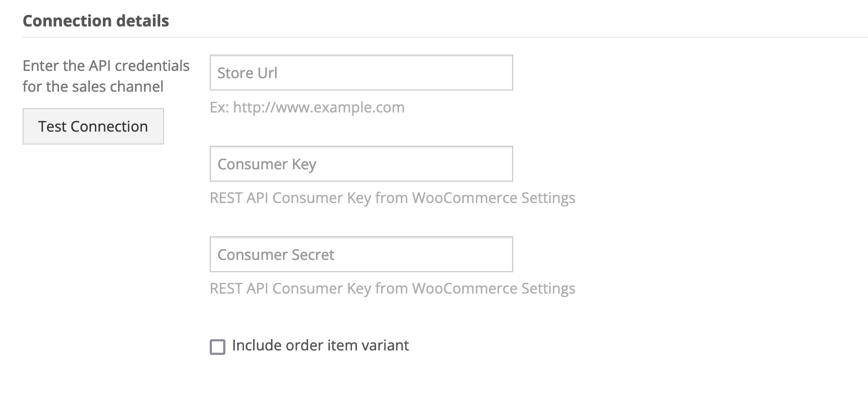Click the "Enter the API credentials" description text
868x396 pixels.
(106, 66)
